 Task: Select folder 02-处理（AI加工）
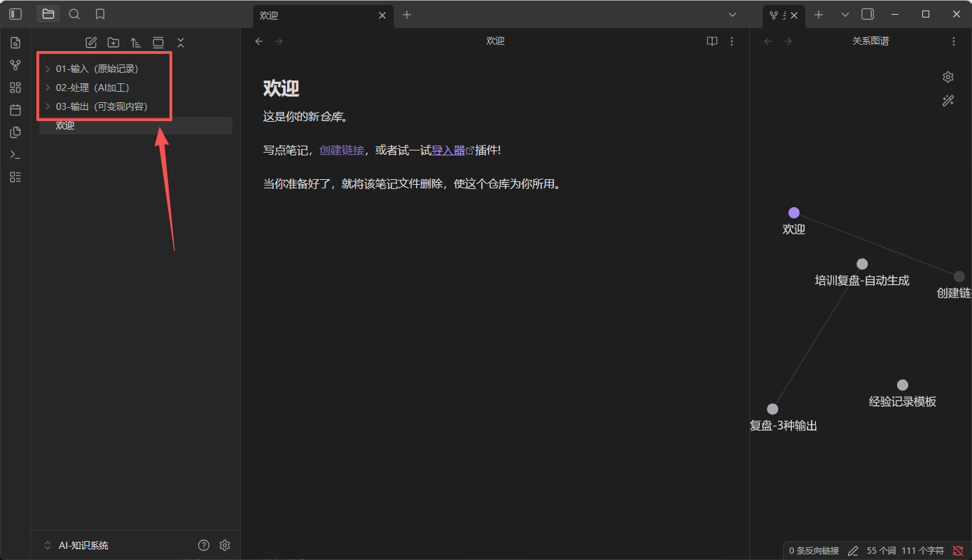point(136,87)
